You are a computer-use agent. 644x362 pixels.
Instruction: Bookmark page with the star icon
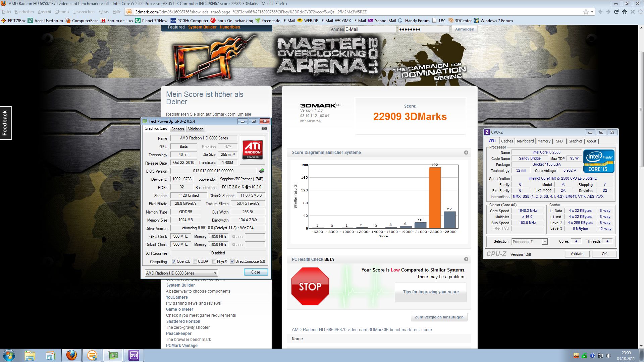click(586, 12)
